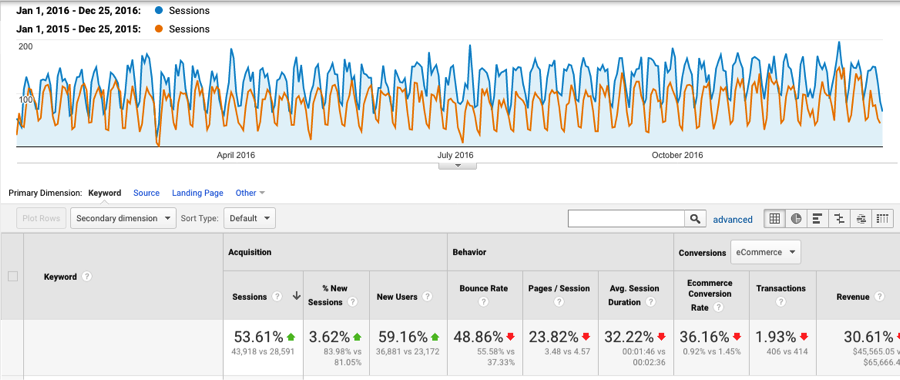The height and width of the screenshot is (380, 900).
Task: Select the Data table view icon
Action: pos(774,218)
